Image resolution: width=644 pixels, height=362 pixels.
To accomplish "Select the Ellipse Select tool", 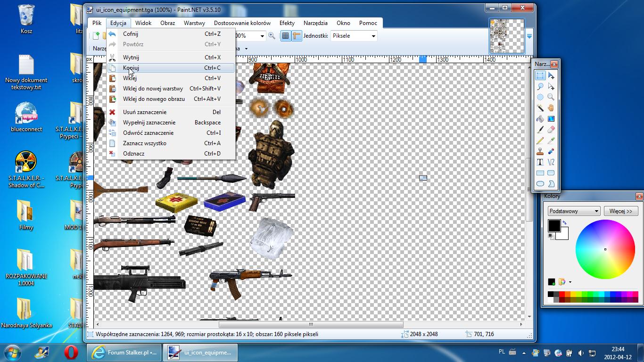I will point(540,98).
